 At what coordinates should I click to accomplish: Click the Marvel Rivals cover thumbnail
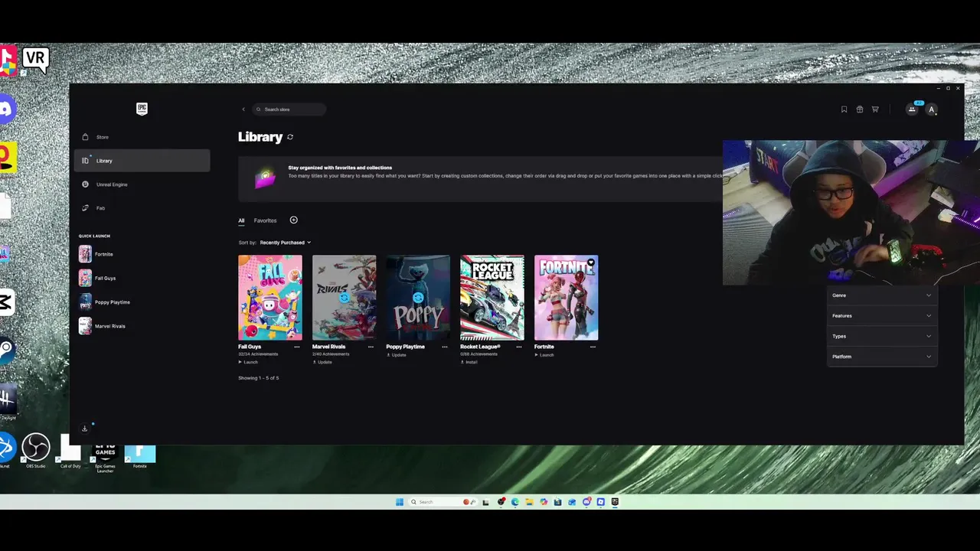(x=345, y=298)
